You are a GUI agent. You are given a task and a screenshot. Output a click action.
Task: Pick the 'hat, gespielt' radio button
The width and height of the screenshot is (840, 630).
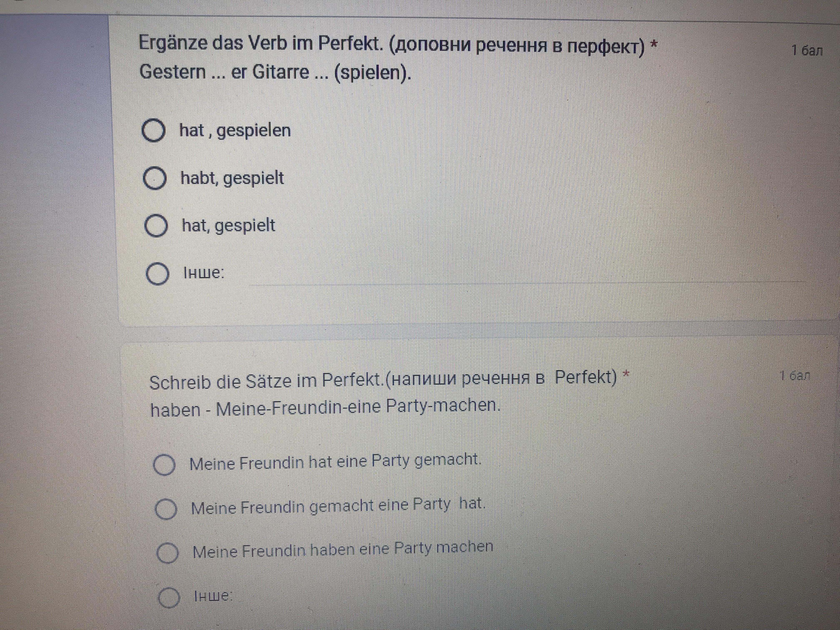(156, 226)
